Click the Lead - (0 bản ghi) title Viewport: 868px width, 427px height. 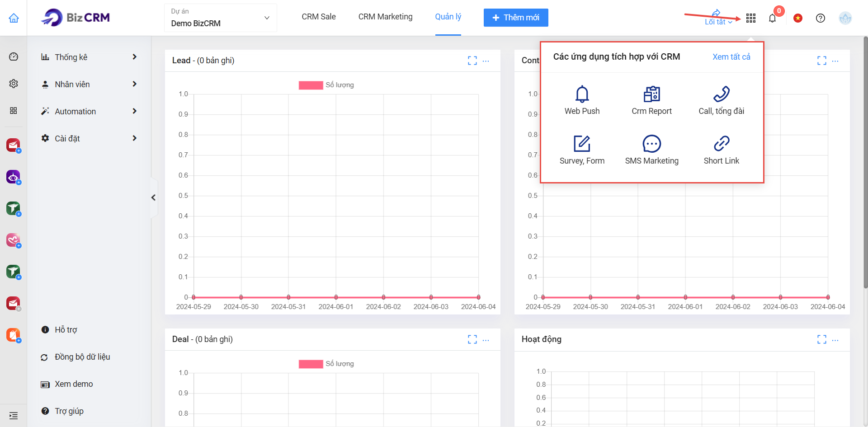(x=203, y=60)
